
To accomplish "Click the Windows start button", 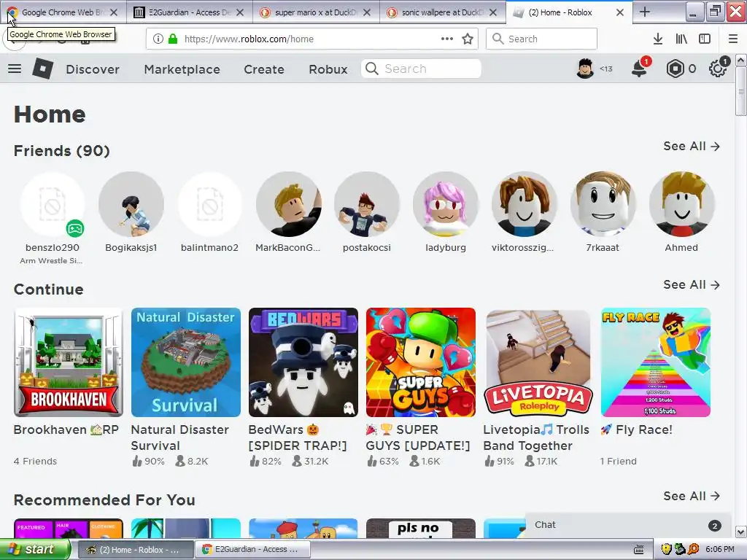I will pyautogui.click(x=34, y=550).
